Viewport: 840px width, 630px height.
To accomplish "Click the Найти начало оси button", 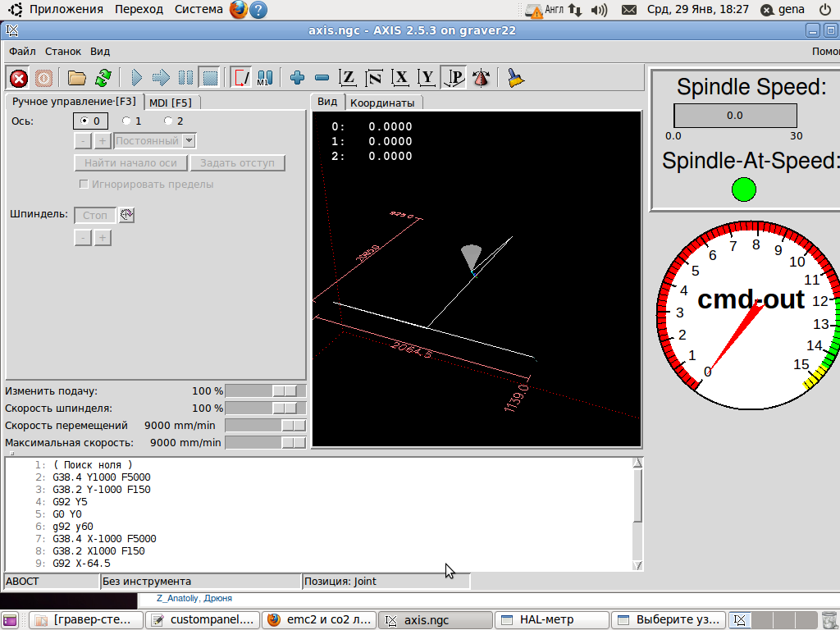I will (130, 163).
